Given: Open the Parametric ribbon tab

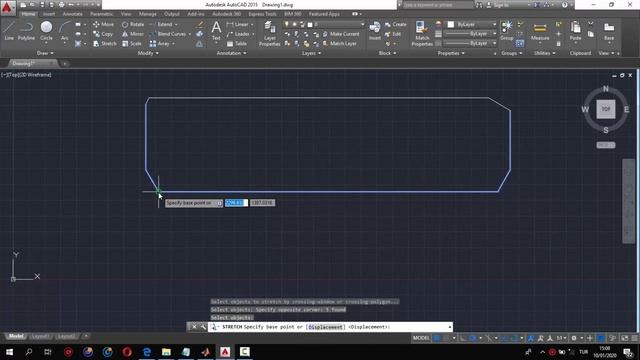Looking at the screenshot, I should pyautogui.click(x=102, y=14).
